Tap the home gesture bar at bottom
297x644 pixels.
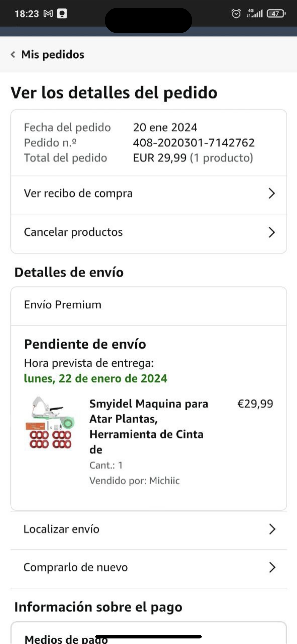(x=148, y=637)
